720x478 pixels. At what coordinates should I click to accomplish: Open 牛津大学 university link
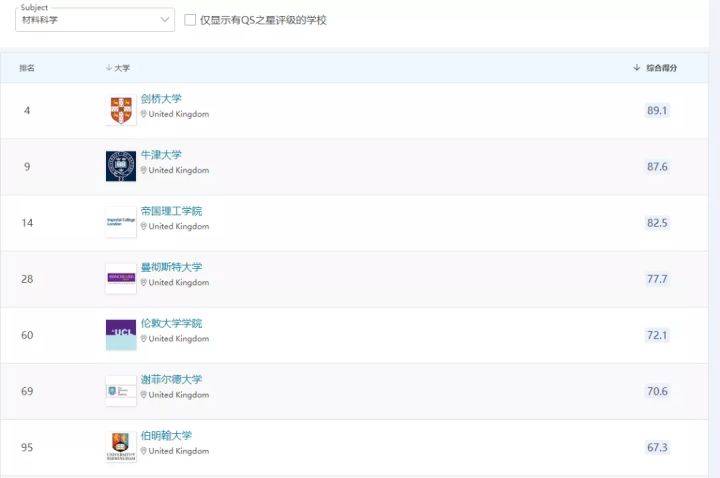[161, 154]
